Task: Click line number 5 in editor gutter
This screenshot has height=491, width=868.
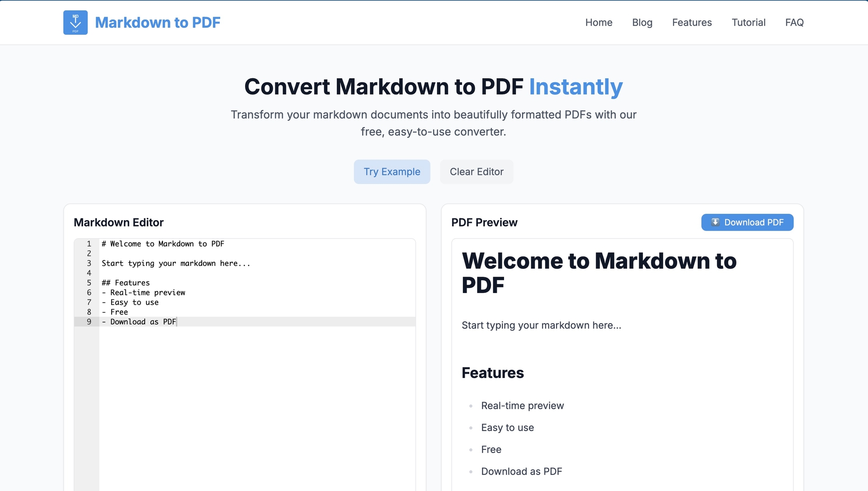Action: [89, 283]
